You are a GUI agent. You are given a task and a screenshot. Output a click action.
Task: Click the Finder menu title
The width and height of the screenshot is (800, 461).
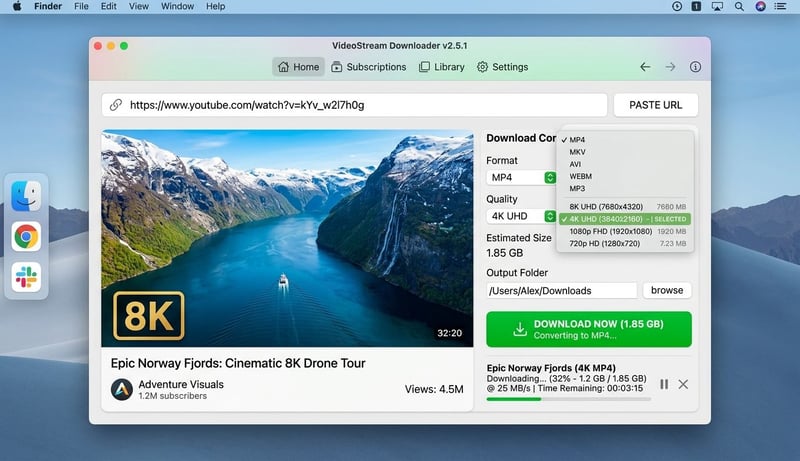point(48,6)
